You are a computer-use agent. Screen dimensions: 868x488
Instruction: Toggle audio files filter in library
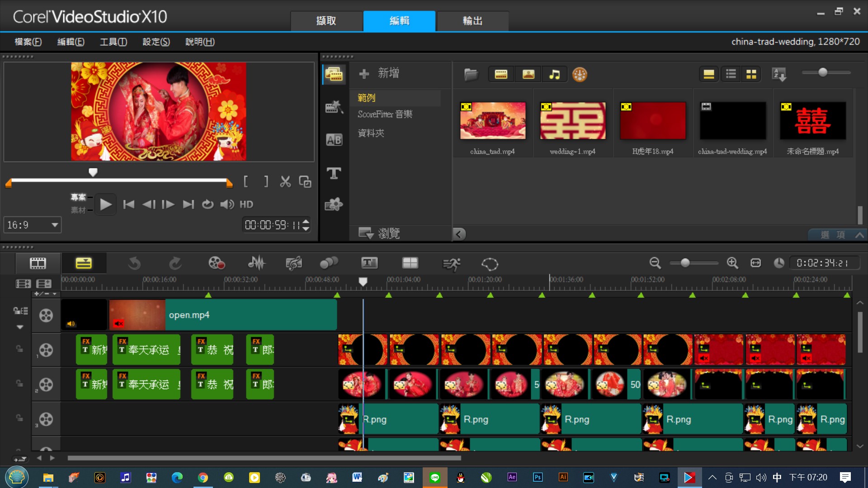coord(554,74)
